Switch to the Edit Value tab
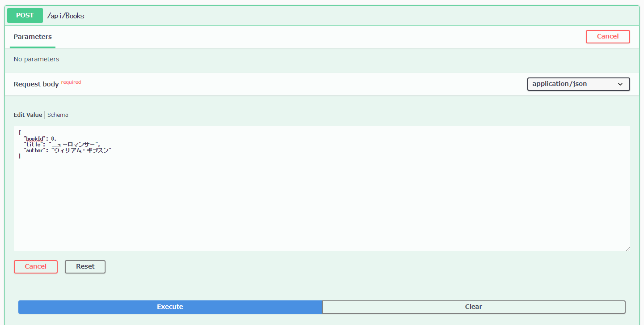Screen dimensions: 644x325 [28, 115]
